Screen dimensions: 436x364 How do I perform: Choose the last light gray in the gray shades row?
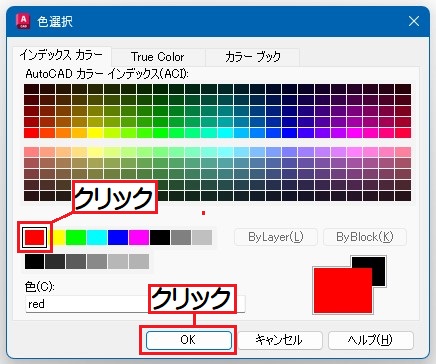(x=139, y=261)
